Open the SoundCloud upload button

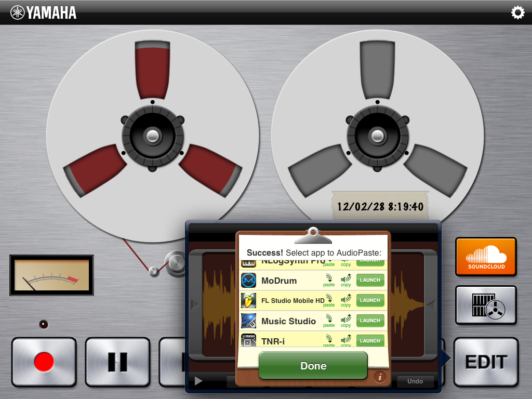486,257
